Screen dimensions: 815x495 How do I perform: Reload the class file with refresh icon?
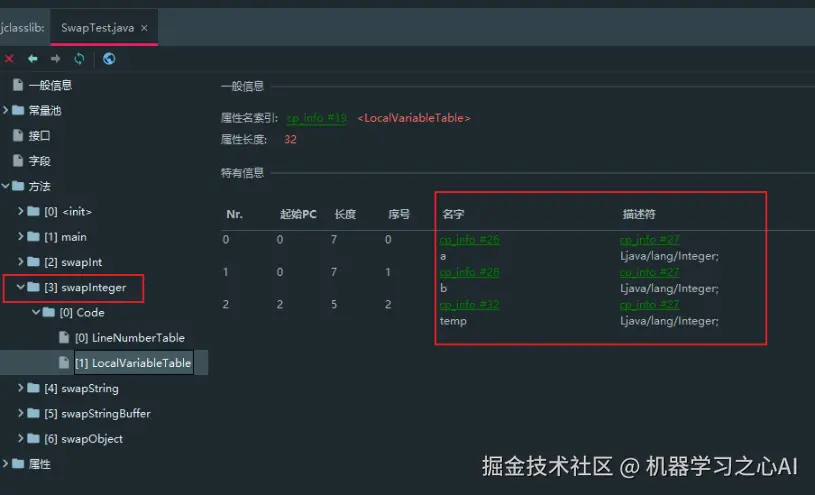click(79, 59)
